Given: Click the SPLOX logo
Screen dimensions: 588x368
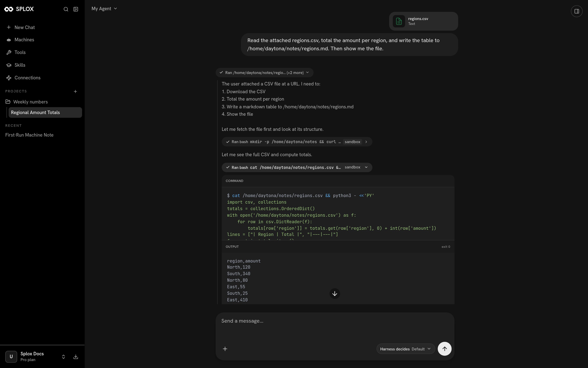Looking at the screenshot, I should (19, 9).
